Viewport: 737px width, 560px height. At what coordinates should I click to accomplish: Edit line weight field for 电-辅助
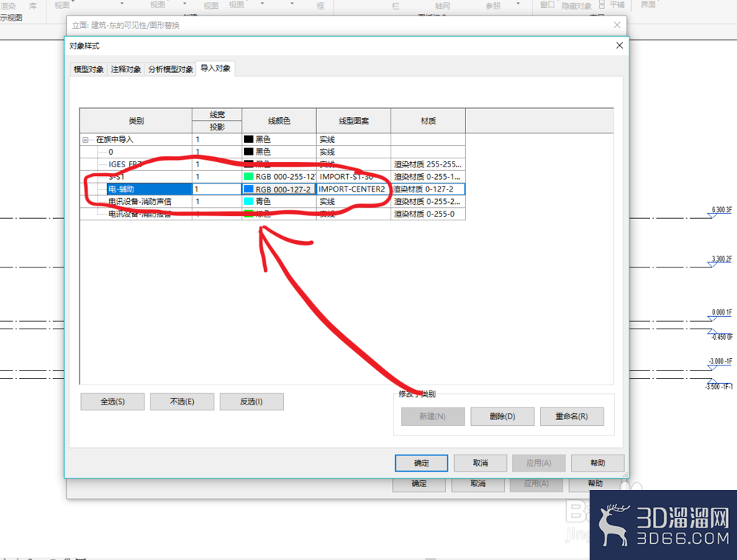click(217, 189)
